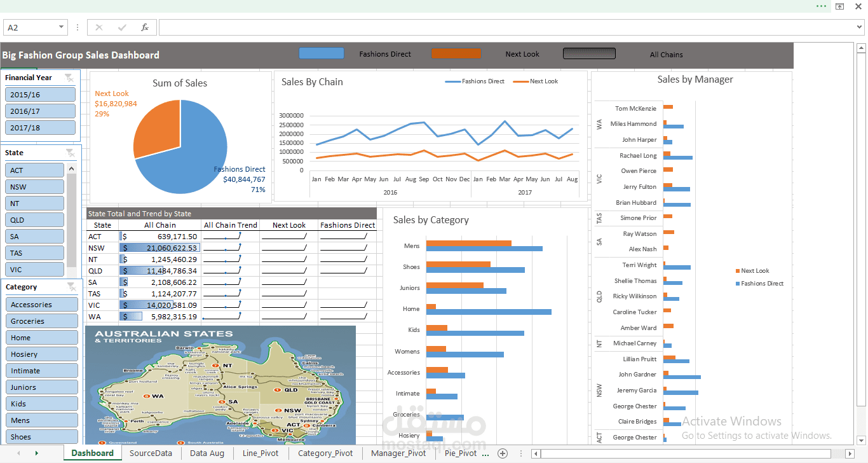Go to the previous sheet tab arrow
The height and width of the screenshot is (463, 868).
18,453
